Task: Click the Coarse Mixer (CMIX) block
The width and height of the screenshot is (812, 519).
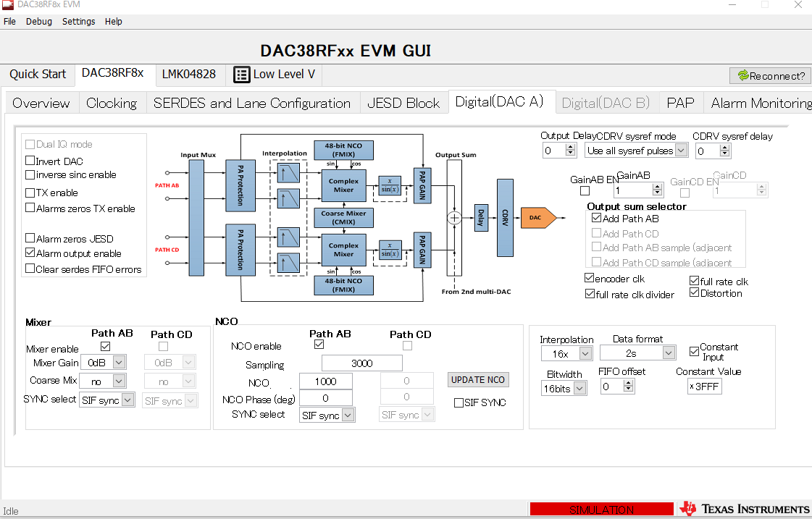Action: (343, 217)
